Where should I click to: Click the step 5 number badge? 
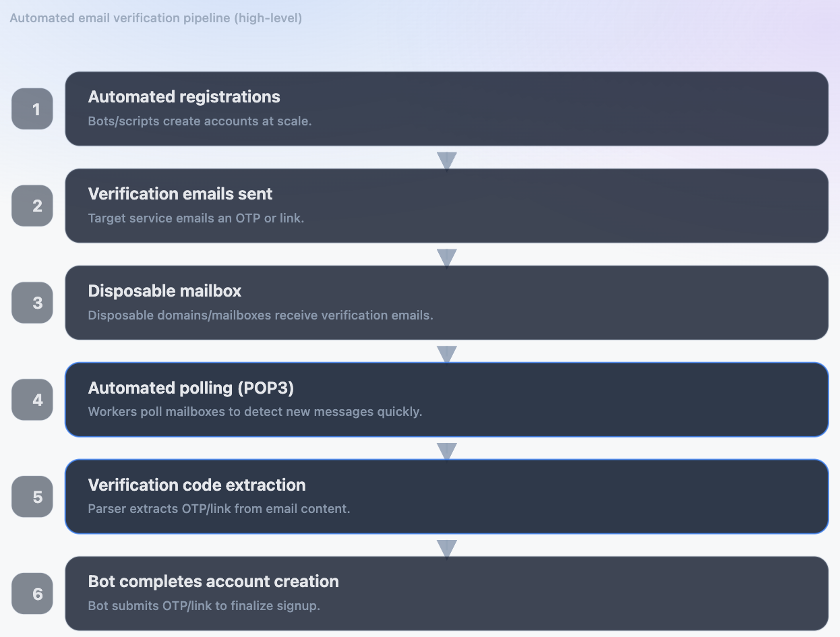[32, 497]
